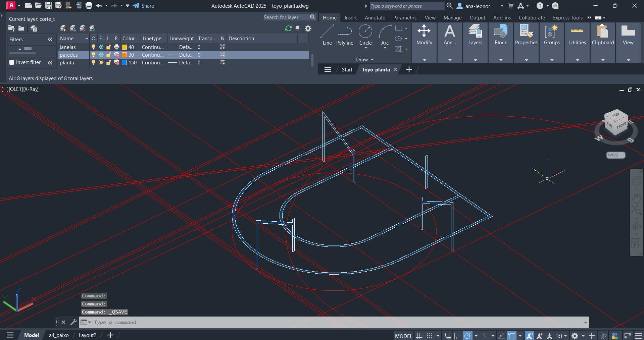Viewport: 644px width, 340px height.
Task: Collapse the Filters pane
Action: click(50, 40)
